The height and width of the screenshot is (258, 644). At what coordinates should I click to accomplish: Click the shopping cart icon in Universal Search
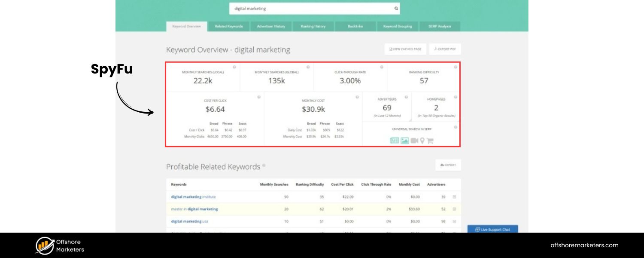click(x=430, y=141)
